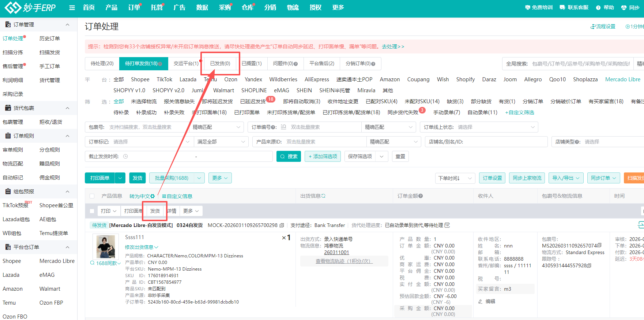Click the 重置 reset button
Screen dimensions: 644x320
pos(400,156)
